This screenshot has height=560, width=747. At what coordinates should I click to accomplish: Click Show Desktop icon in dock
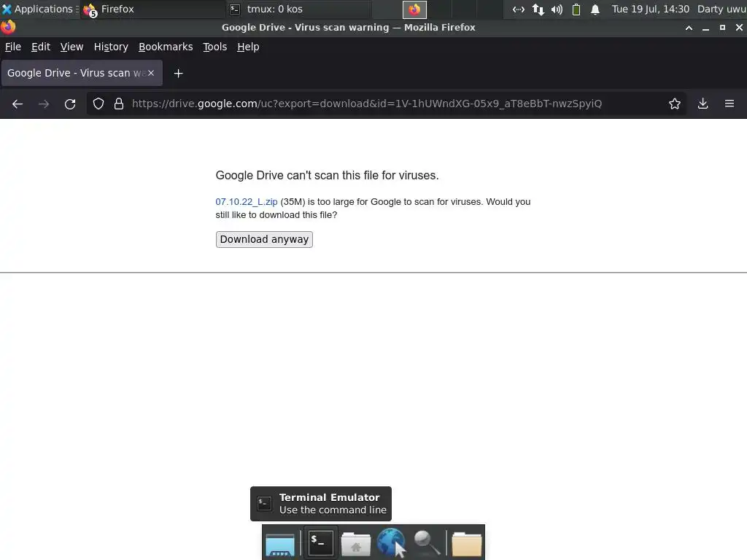pyautogui.click(x=280, y=544)
